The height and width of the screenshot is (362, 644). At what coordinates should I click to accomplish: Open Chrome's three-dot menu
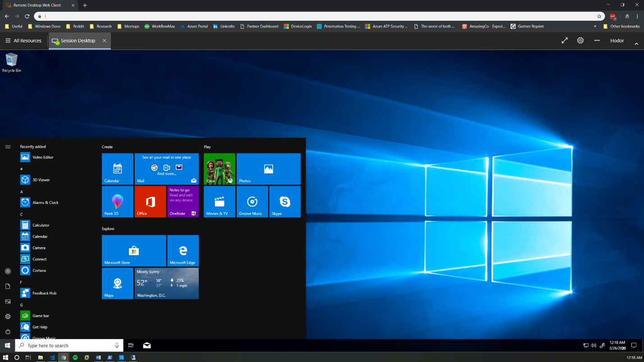637,16
